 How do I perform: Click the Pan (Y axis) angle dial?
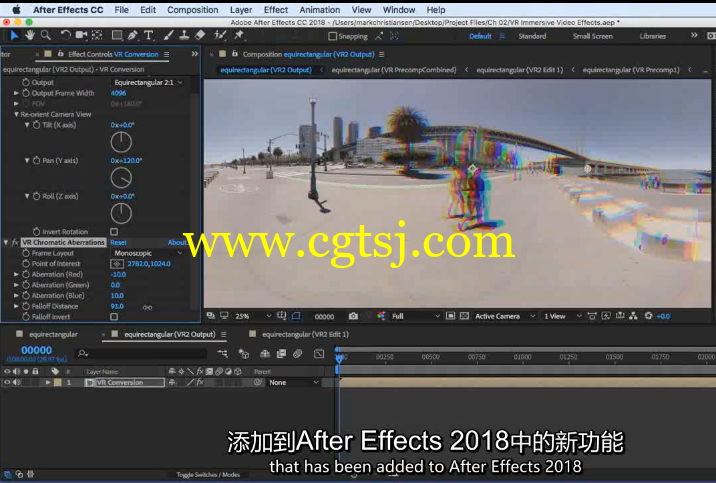coord(121,178)
